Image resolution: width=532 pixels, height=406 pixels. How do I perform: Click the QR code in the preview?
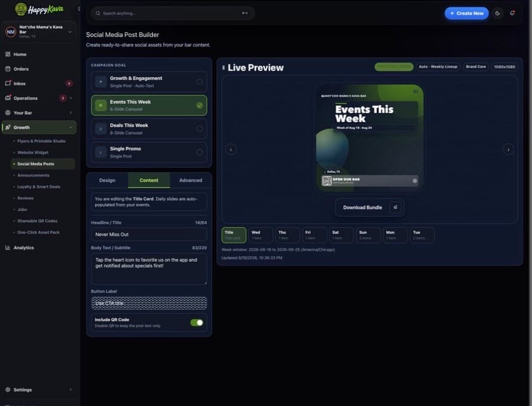pyautogui.click(x=327, y=181)
